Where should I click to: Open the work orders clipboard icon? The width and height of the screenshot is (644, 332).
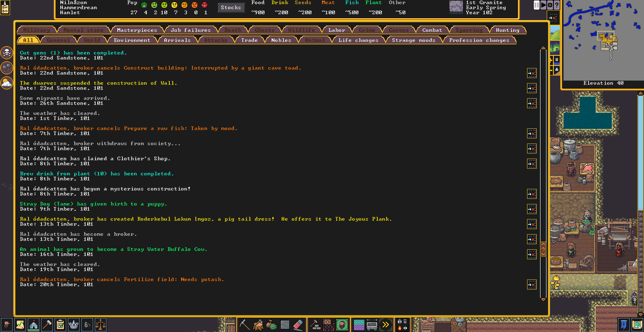click(60, 325)
